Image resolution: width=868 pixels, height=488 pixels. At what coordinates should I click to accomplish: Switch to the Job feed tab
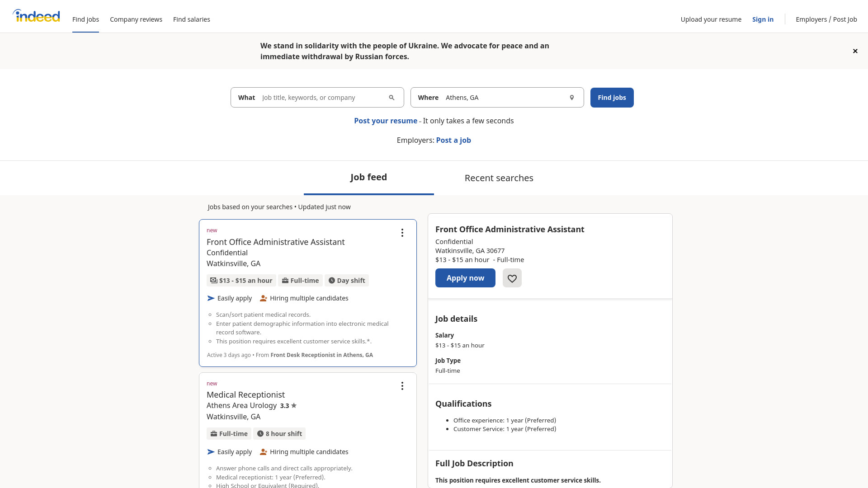pyautogui.click(x=369, y=178)
